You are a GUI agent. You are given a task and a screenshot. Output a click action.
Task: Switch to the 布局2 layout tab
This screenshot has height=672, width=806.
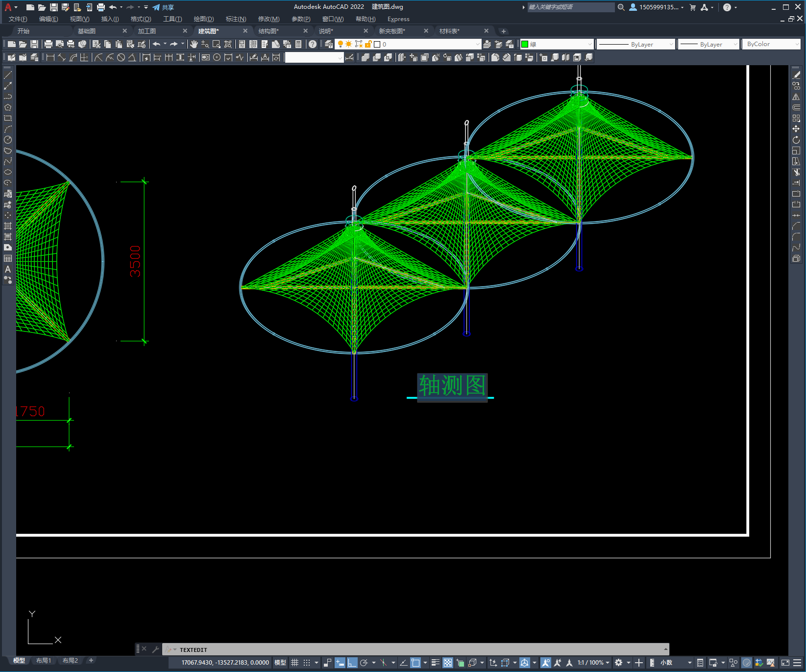70,661
